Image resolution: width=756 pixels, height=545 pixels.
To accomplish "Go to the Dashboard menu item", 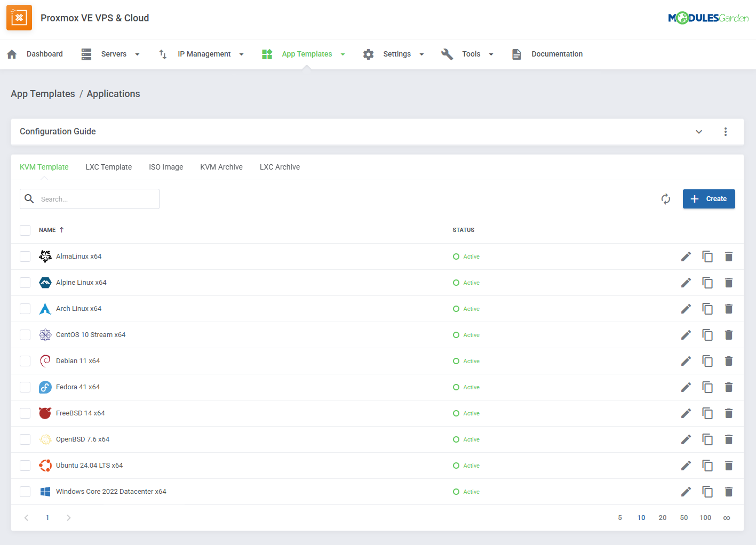I will 44,53.
